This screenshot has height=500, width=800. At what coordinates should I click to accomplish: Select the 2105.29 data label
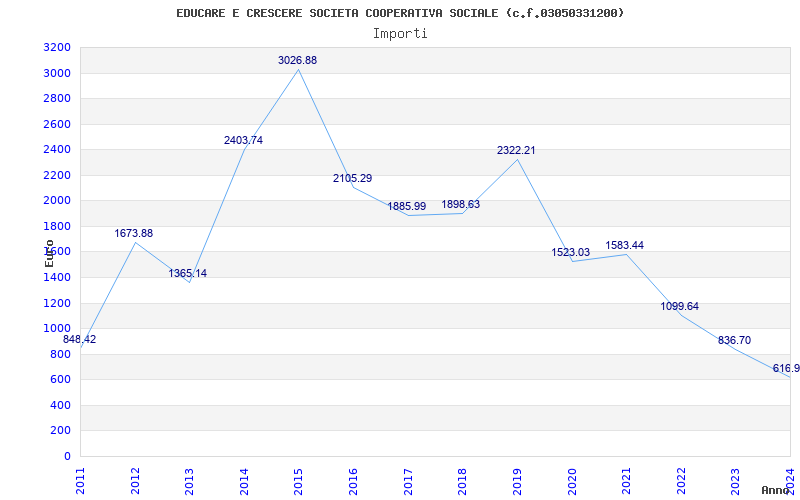(353, 178)
